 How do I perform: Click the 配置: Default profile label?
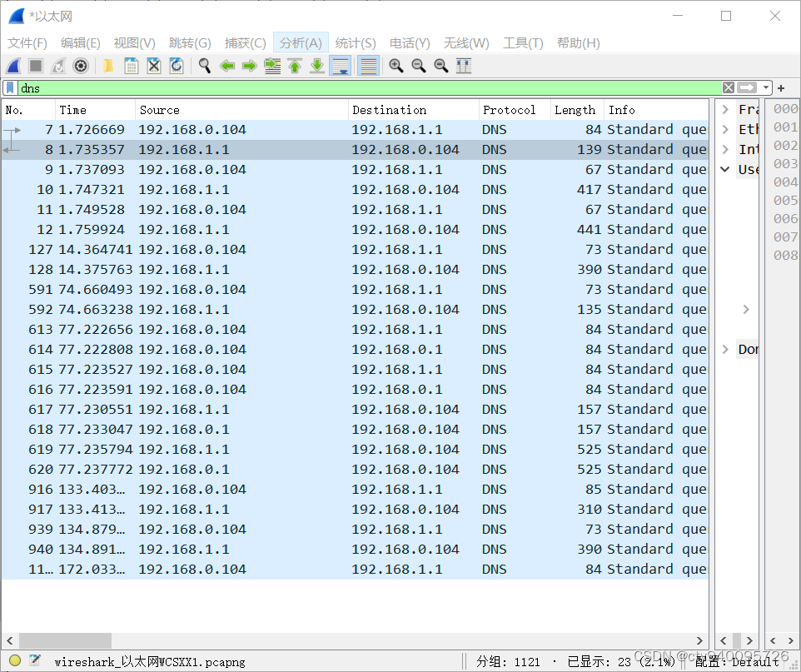737,662
